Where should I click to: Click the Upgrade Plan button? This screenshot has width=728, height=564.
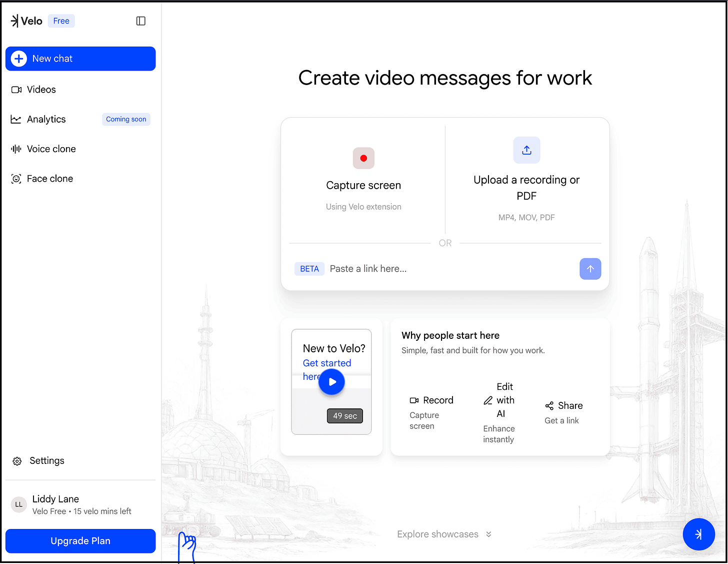coord(80,541)
